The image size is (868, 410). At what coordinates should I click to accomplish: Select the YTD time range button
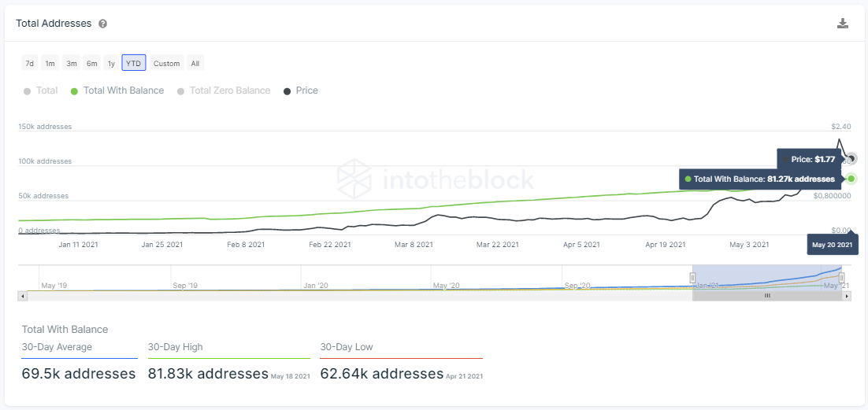pos(133,63)
